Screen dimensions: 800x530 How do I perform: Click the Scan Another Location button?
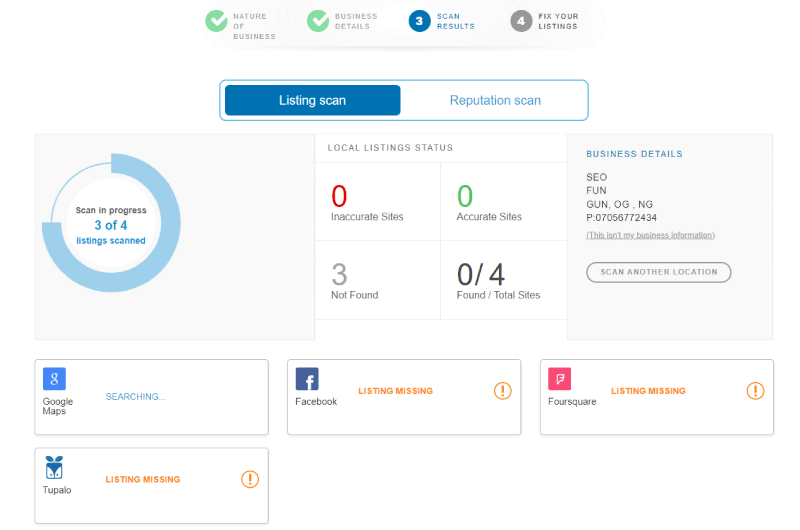coord(658,272)
